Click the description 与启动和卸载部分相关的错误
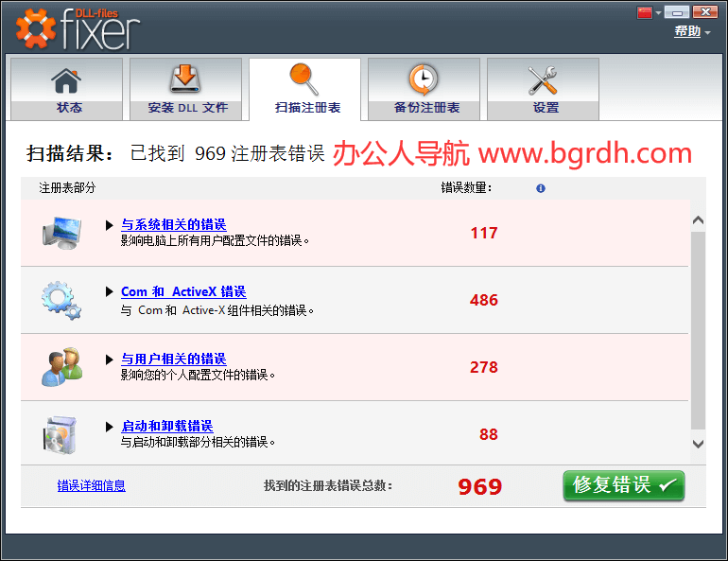The image size is (728, 561). pos(198,442)
